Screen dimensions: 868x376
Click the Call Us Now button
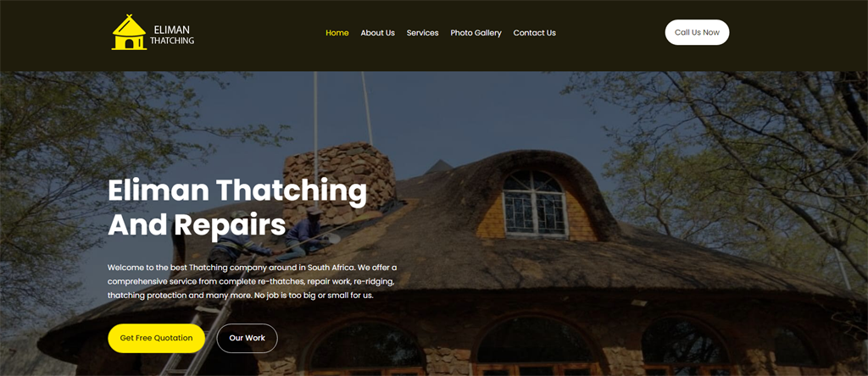697,32
